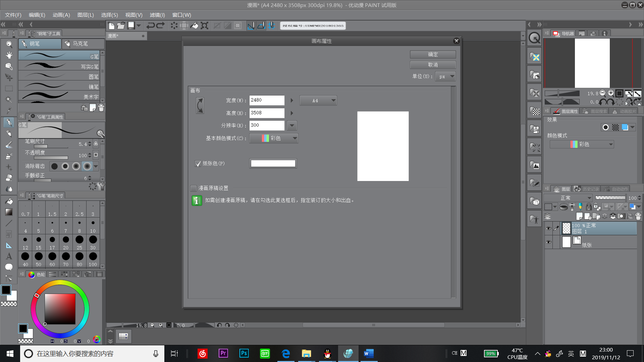
Task: Select the text tool
Action: coord(9,256)
